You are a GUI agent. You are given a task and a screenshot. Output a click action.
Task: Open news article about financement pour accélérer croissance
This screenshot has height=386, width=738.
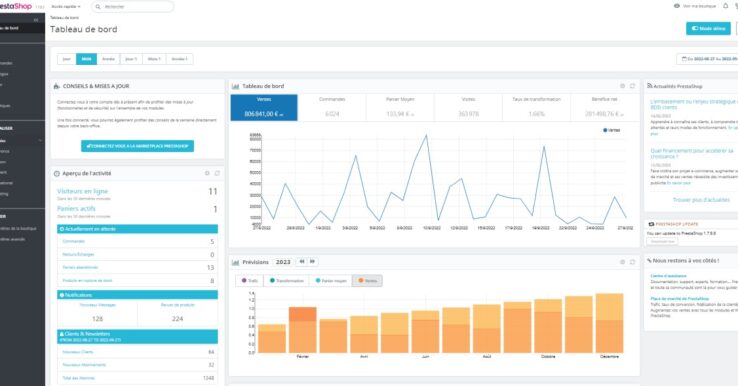pos(692,153)
